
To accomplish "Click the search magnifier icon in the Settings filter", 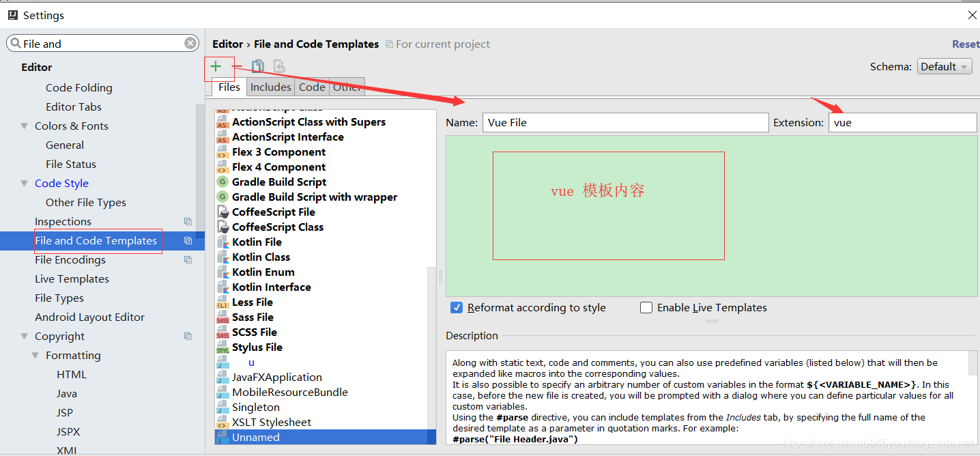I will (x=15, y=44).
